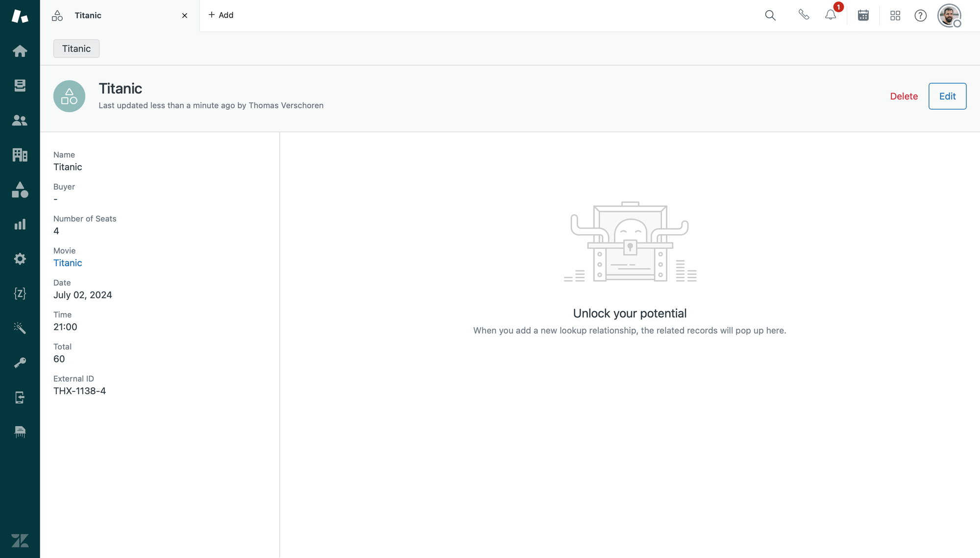Image resolution: width=980 pixels, height=558 pixels.
Task: Click the Edit button
Action: coord(947,96)
